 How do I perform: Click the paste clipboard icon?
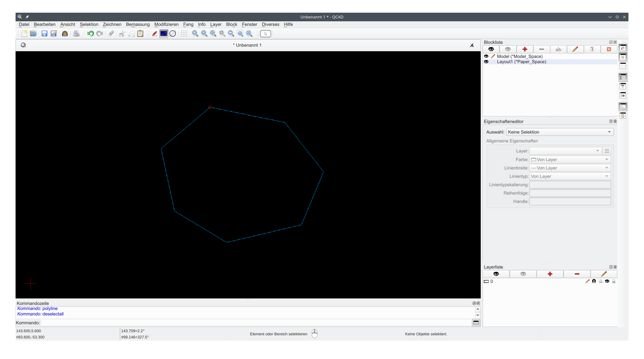(x=140, y=34)
